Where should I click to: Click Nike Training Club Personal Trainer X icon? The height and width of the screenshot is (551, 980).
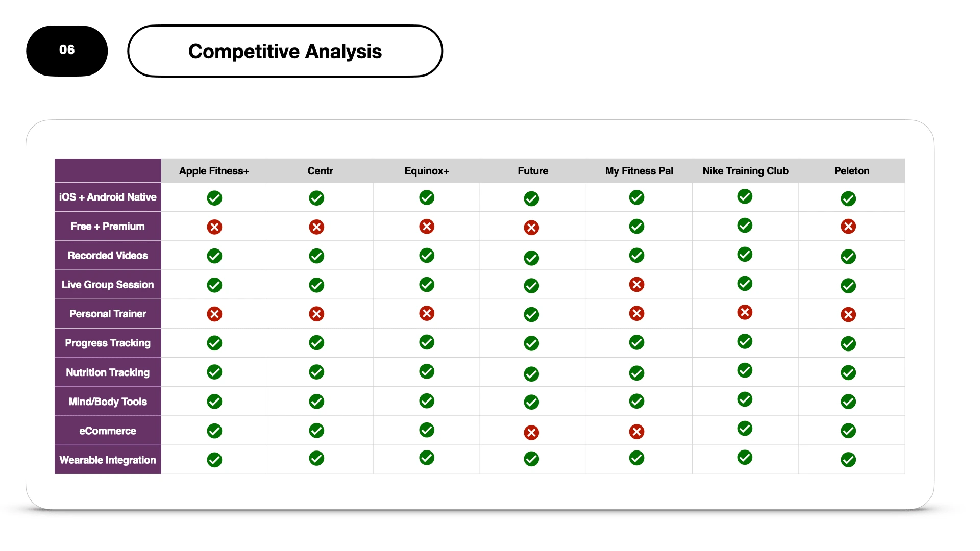(745, 312)
